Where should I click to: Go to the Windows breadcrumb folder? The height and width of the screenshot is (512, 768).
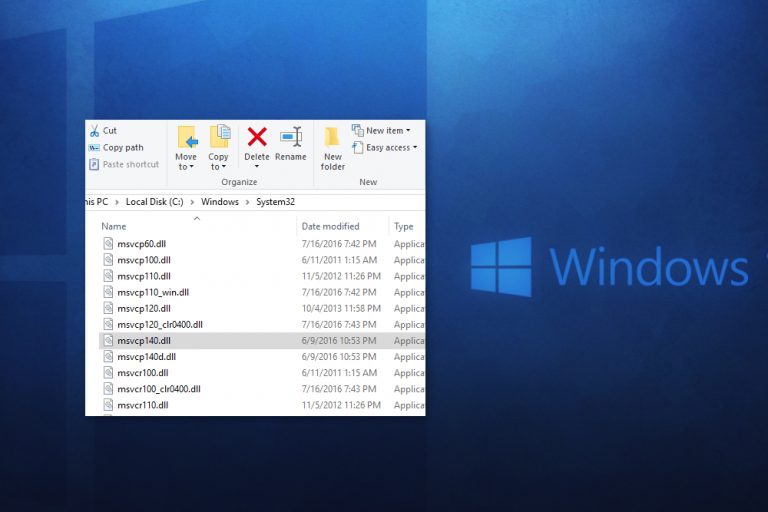(220, 202)
